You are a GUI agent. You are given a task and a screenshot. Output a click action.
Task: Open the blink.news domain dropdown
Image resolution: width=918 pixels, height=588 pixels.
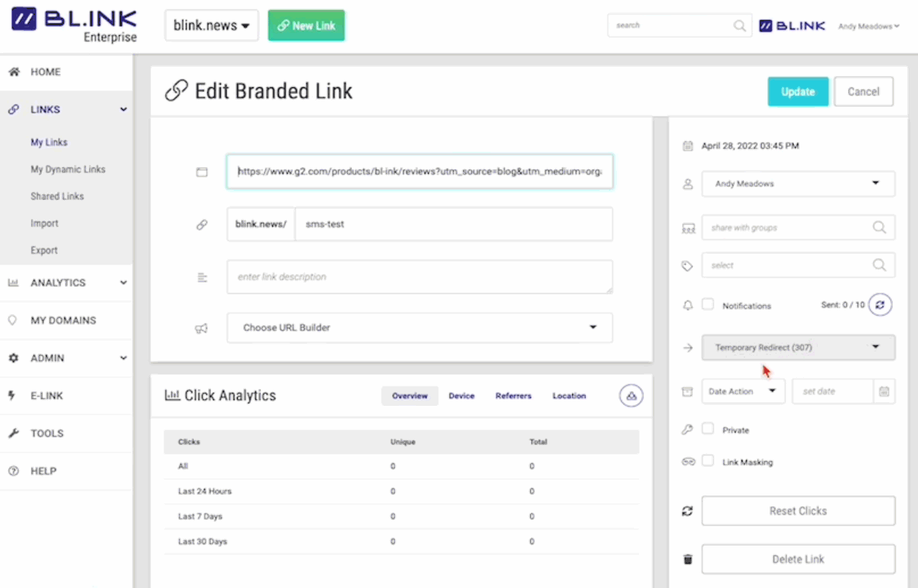coord(212,26)
